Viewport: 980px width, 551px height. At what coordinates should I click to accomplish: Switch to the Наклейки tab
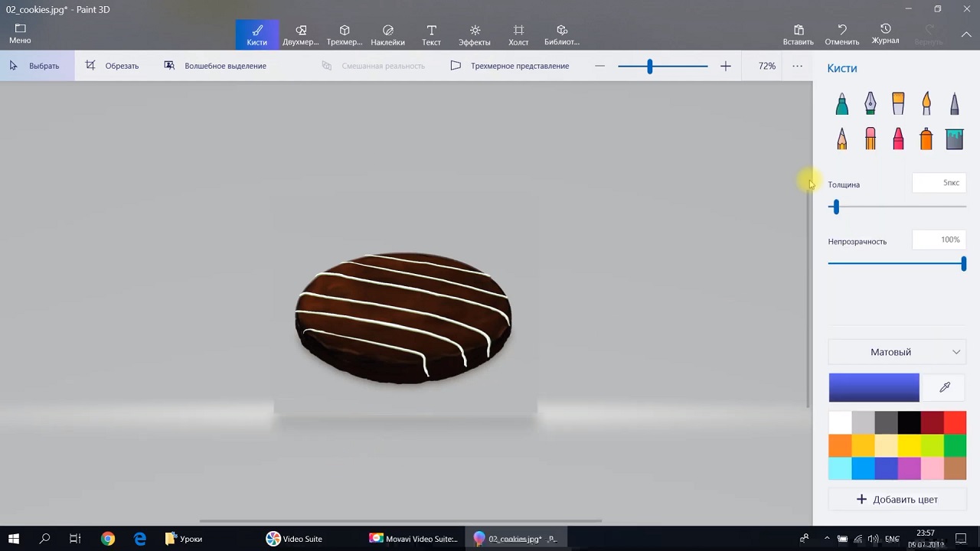[x=387, y=34]
